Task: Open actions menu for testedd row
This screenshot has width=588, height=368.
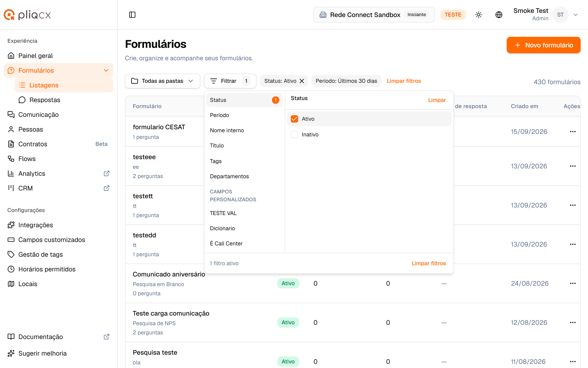Action: coord(573,244)
